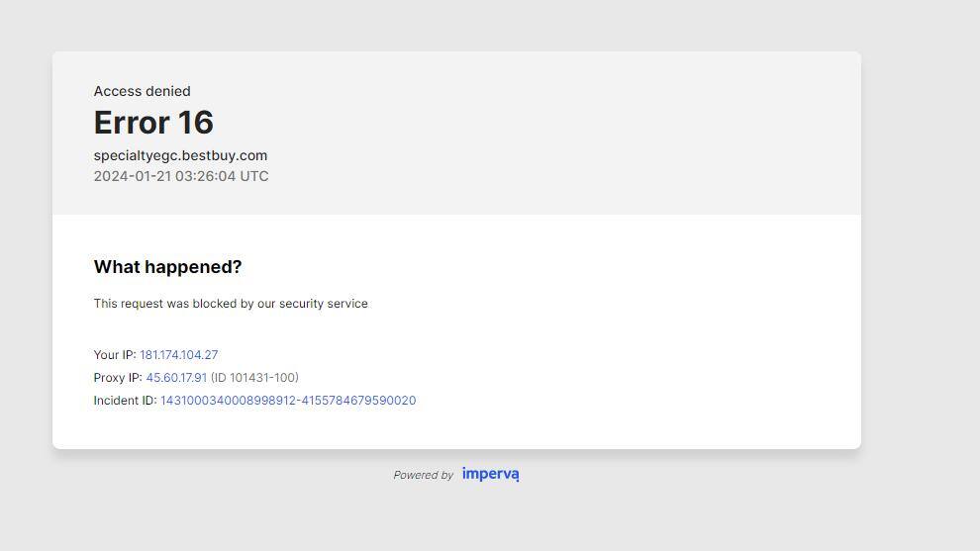Viewport: 980px width, 551px height.
Task: Click the 'Proxy IP:' label
Action: pyautogui.click(x=118, y=378)
